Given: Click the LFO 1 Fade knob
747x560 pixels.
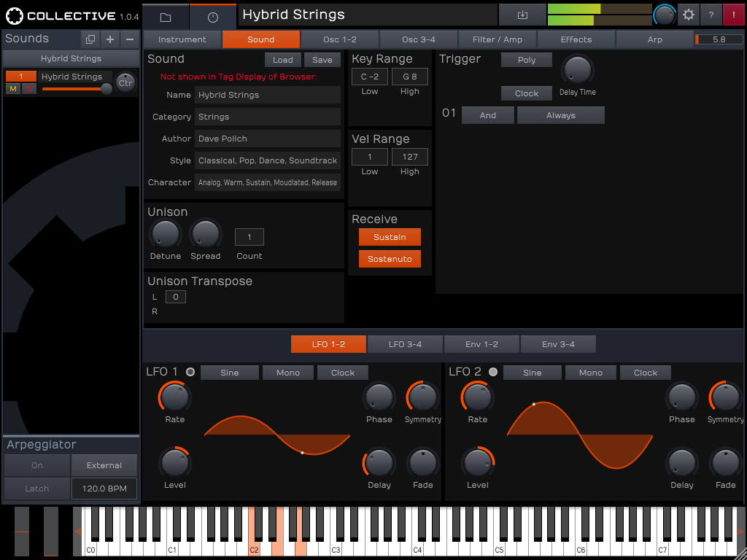Looking at the screenshot, I should [422, 463].
